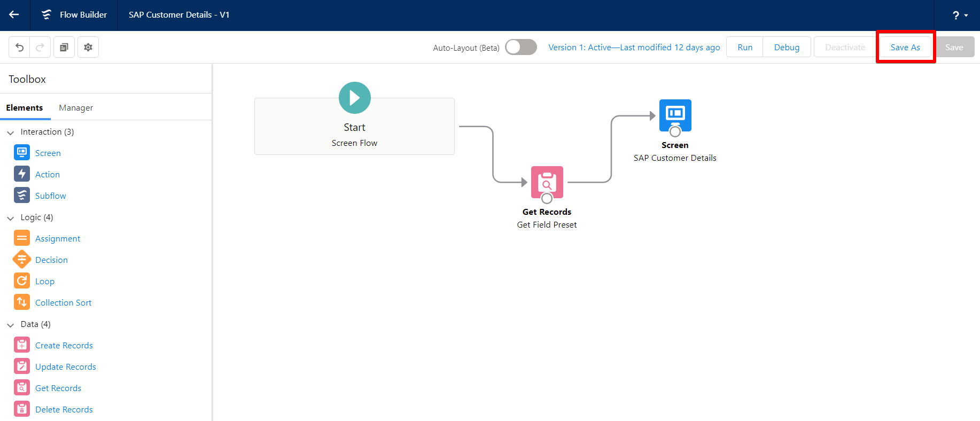Image resolution: width=980 pixels, height=421 pixels.
Task: Select the Screen node on canvas
Action: [675, 115]
